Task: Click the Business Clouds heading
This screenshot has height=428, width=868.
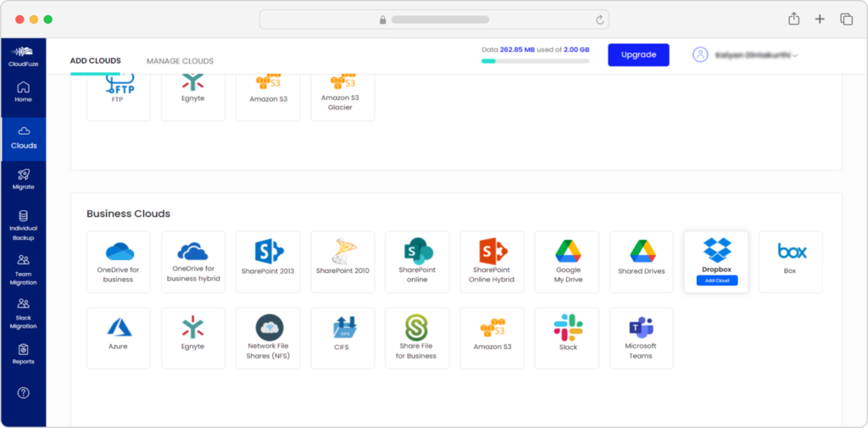Action: coord(129,214)
